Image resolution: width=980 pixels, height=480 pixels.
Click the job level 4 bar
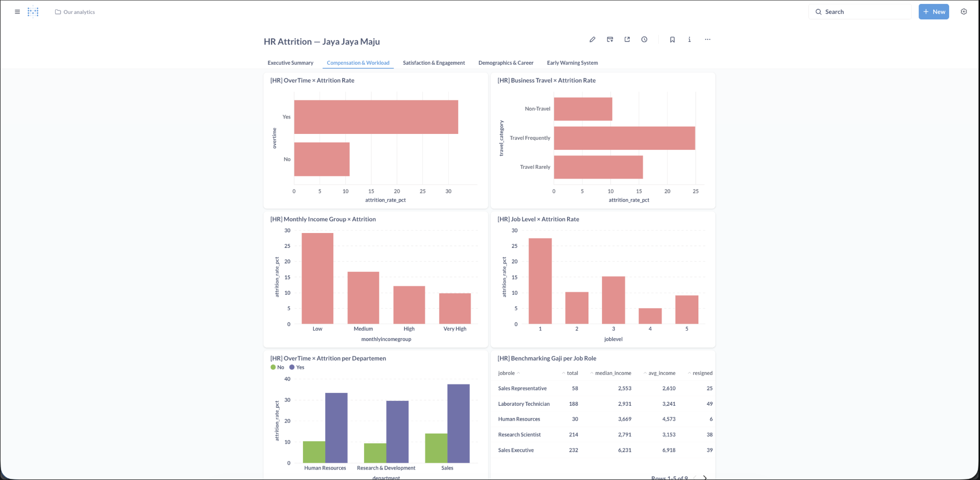[x=650, y=316]
